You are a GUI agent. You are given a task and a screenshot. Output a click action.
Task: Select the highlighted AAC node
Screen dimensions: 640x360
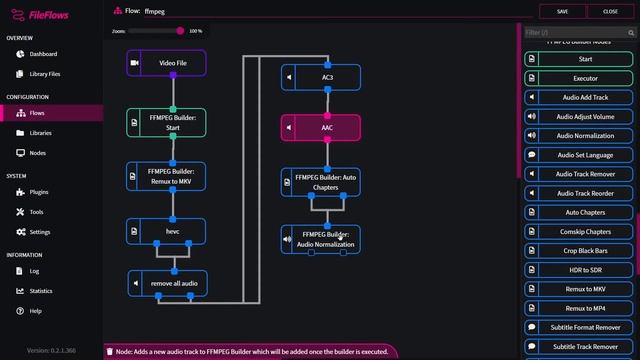(x=321, y=128)
